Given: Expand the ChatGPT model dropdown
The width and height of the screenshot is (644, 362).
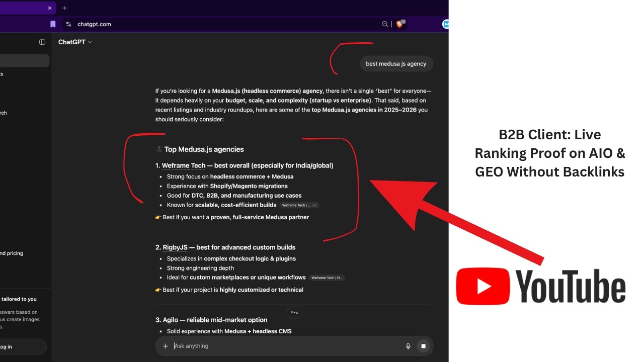Looking at the screenshot, I should point(75,42).
